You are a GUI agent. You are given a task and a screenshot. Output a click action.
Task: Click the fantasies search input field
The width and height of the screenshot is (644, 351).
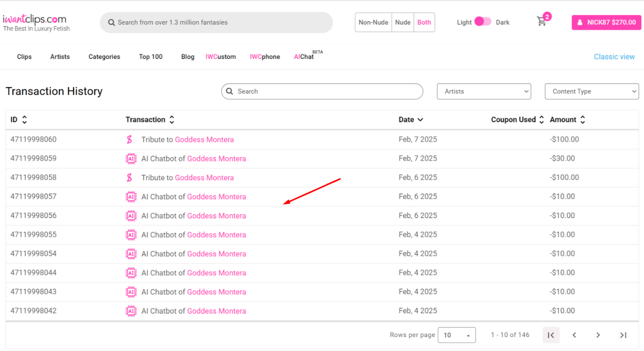(216, 23)
